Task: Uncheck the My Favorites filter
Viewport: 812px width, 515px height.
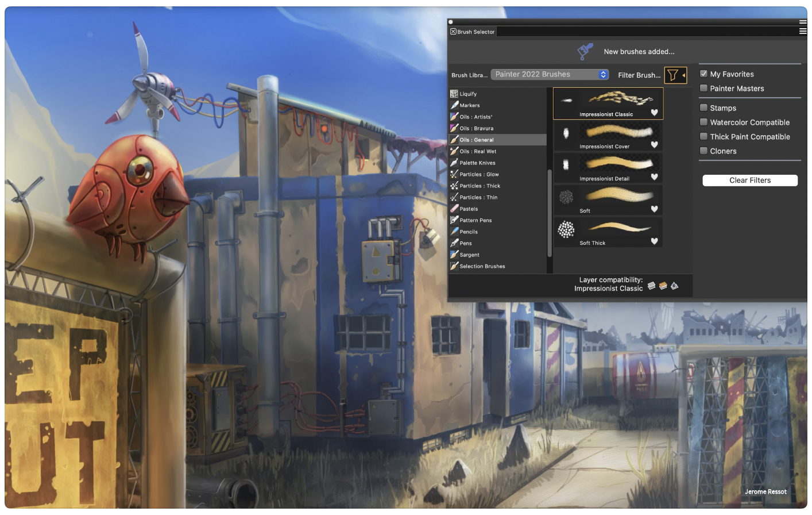Action: pos(703,74)
